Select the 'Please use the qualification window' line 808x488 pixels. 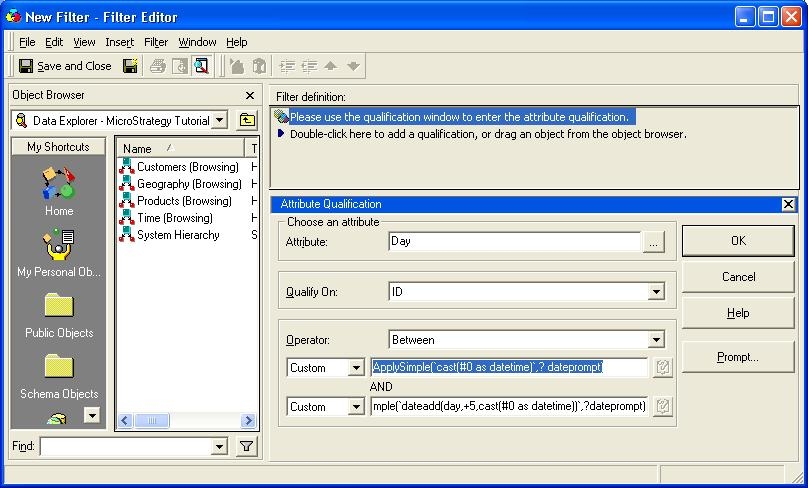pos(459,117)
